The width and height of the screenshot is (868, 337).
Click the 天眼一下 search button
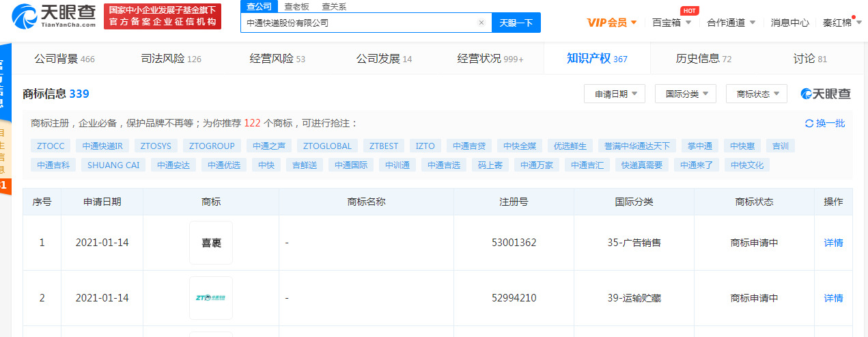[x=516, y=23]
